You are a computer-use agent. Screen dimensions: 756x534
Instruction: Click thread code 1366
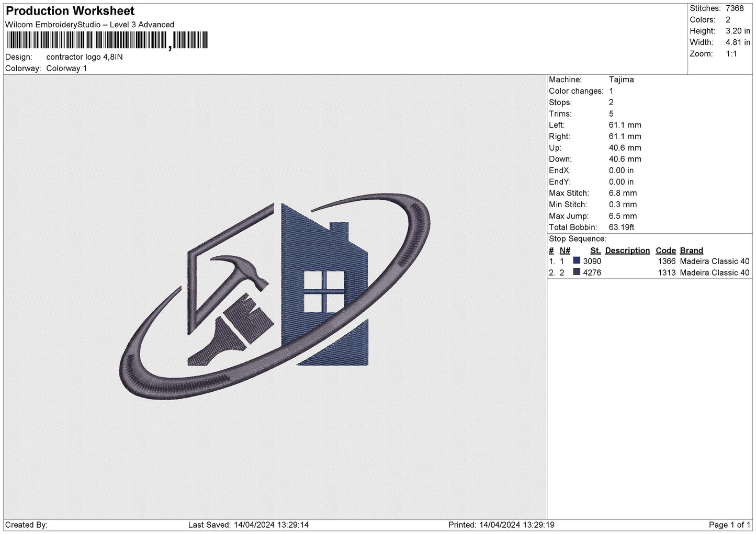point(667,262)
